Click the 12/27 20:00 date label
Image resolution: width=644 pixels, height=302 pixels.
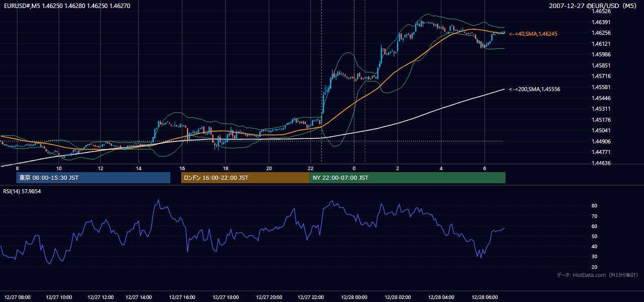click(x=269, y=297)
